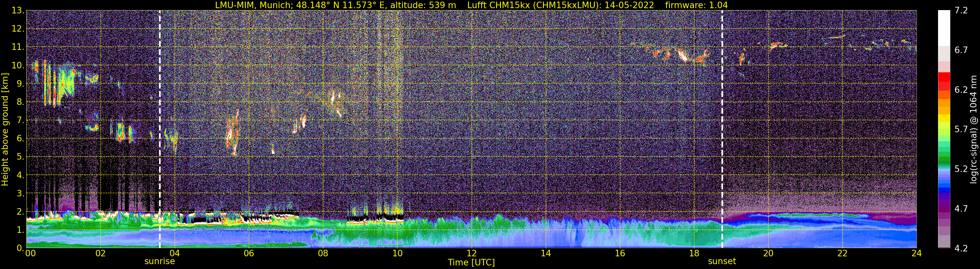
Task: Click the 'log(rc-signal) @ 1064 nm' colorbar label
Action: (x=974, y=129)
